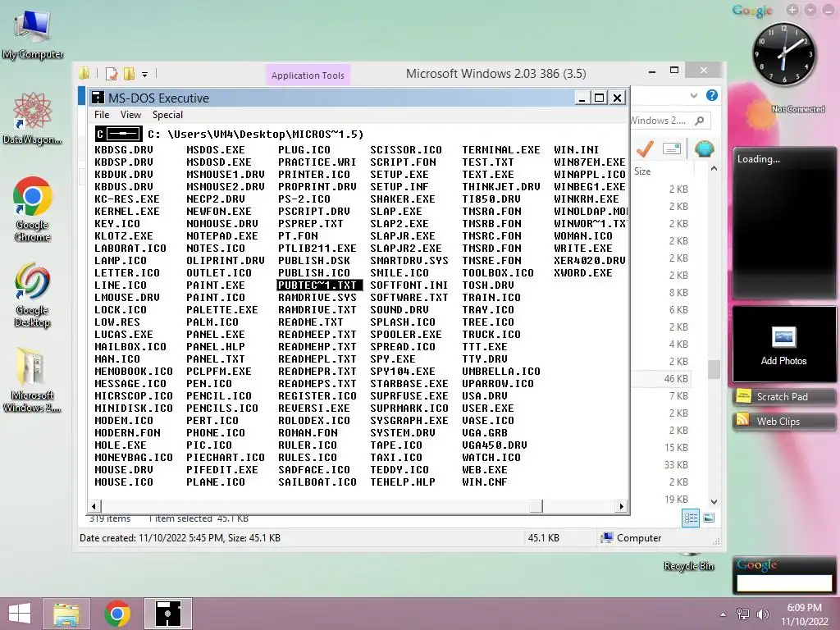Click the Explorer vertical scrollbar thumb
This screenshot has width=840, height=630.
point(714,369)
